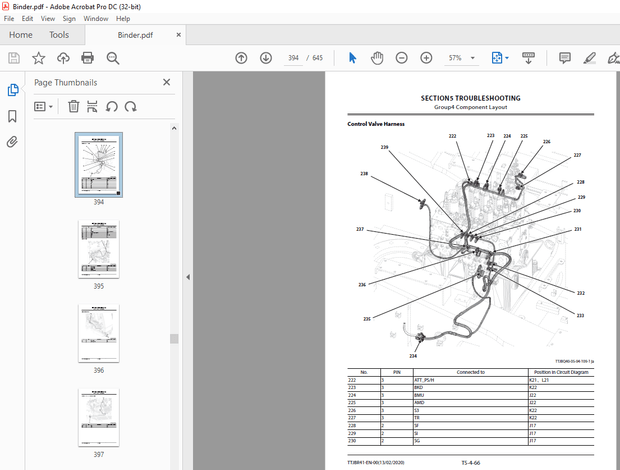Open the Find text magnifier
The width and height of the screenshot is (620, 470).
coord(113,58)
